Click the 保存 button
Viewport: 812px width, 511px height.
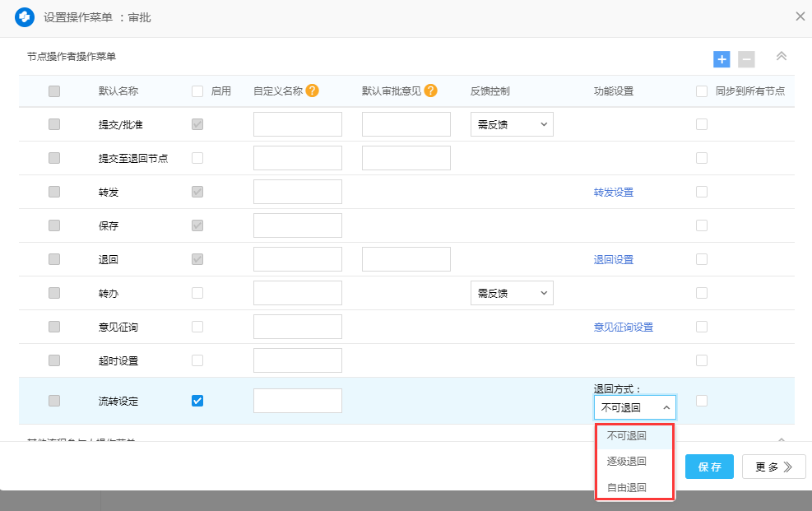[709, 467]
